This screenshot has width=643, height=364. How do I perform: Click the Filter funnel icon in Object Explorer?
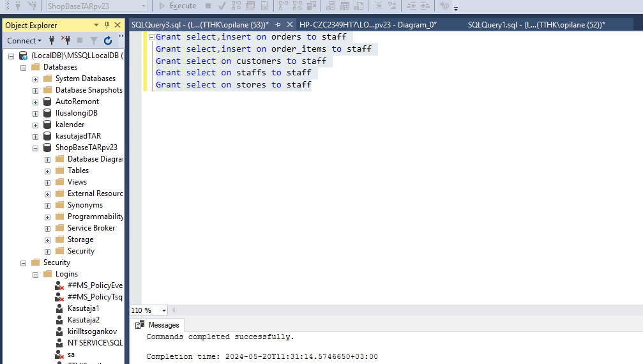[x=93, y=41]
